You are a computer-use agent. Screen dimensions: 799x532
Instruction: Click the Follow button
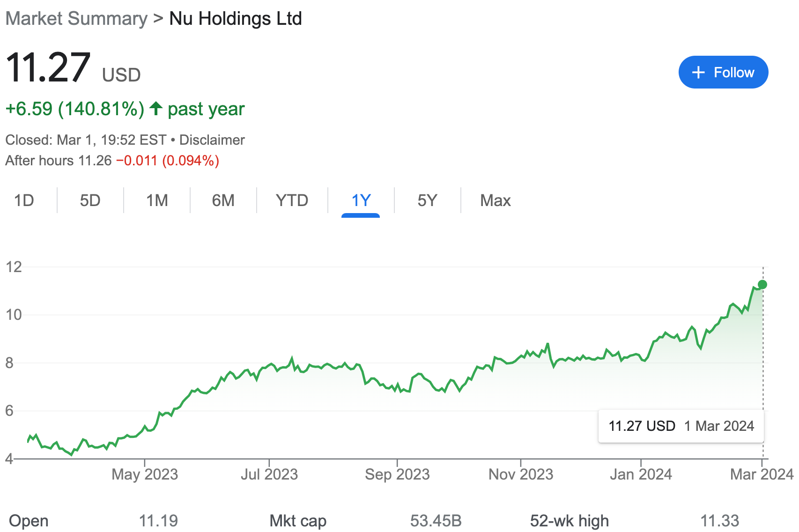tap(723, 72)
